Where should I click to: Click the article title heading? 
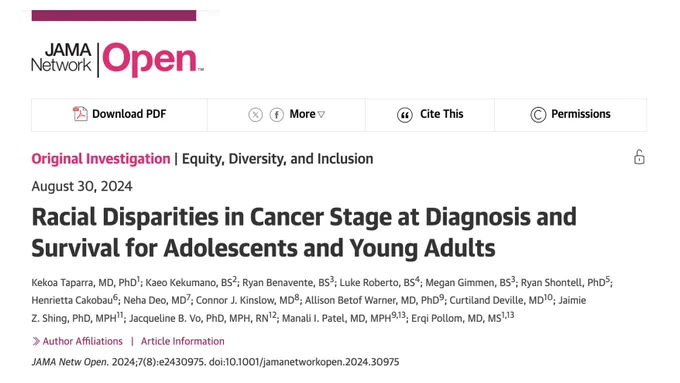pyautogui.click(x=304, y=232)
